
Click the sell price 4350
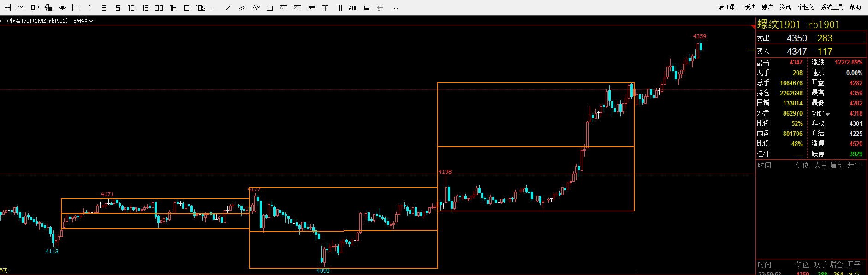tap(797, 38)
